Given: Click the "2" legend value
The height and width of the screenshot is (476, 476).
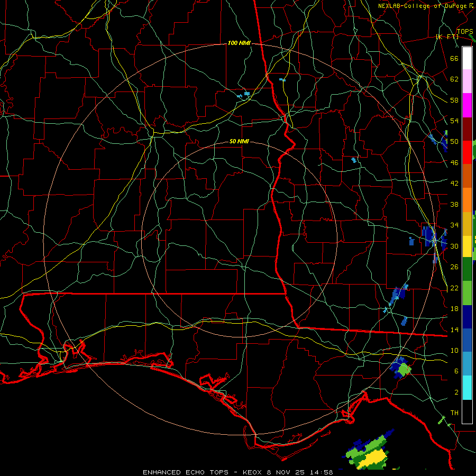Looking at the screenshot, I should click(x=456, y=392).
